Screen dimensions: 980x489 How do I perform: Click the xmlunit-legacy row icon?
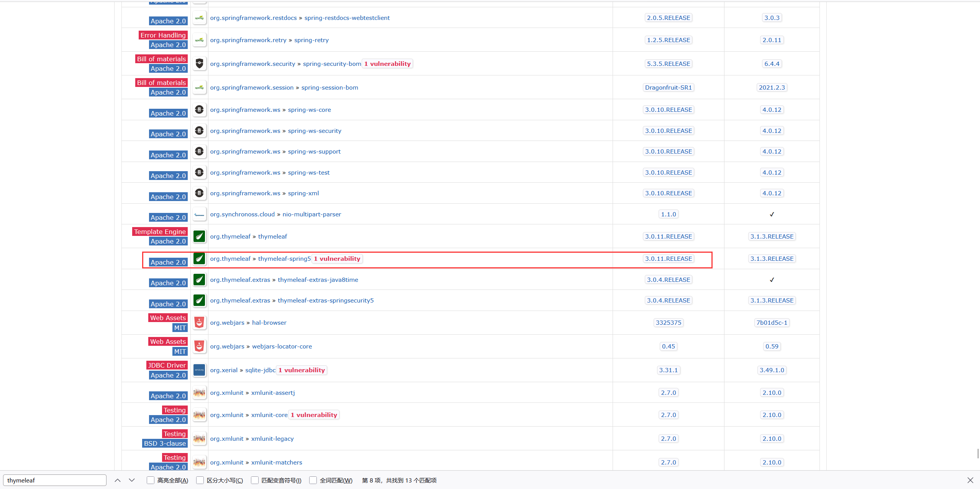tap(199, 438)
